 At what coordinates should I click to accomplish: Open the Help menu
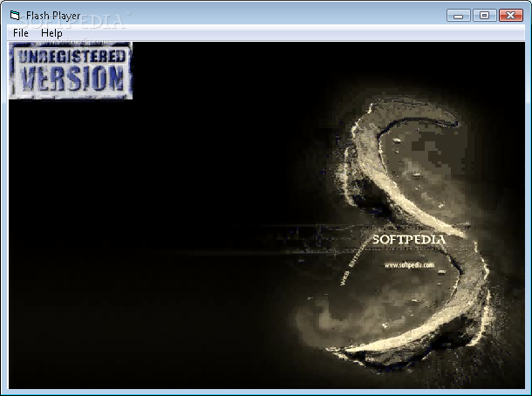51,33
